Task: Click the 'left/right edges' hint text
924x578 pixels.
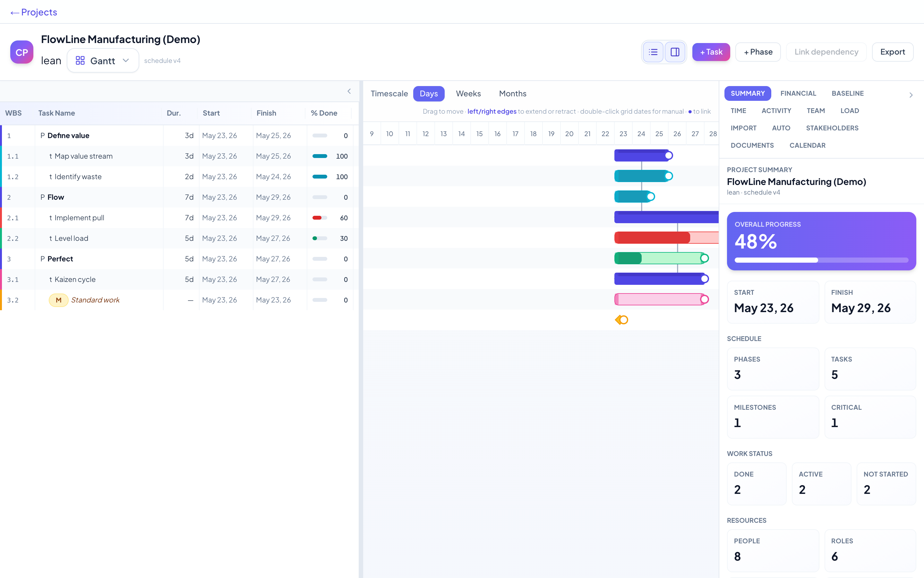Action: [492, 111]
